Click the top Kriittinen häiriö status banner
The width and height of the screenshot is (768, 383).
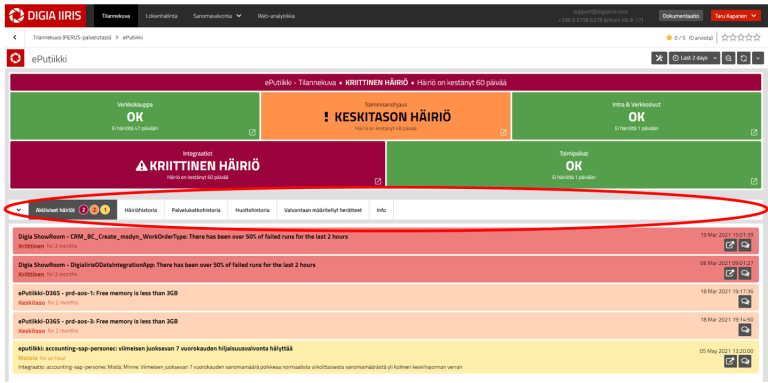coord(386,82)
